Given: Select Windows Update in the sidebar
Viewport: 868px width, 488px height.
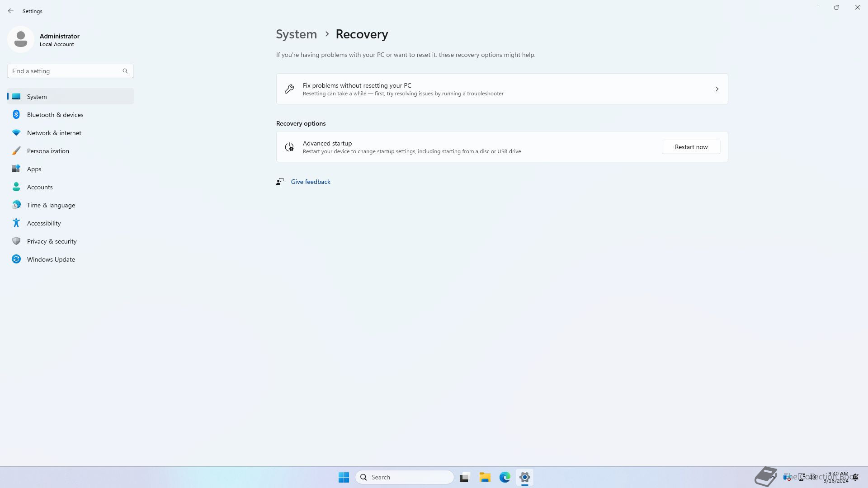Looking at the screenshot, I should pos(51,259).
